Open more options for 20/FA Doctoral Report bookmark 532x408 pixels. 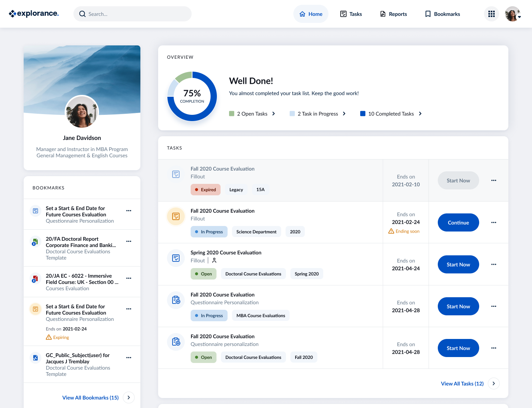pos(129,241)
